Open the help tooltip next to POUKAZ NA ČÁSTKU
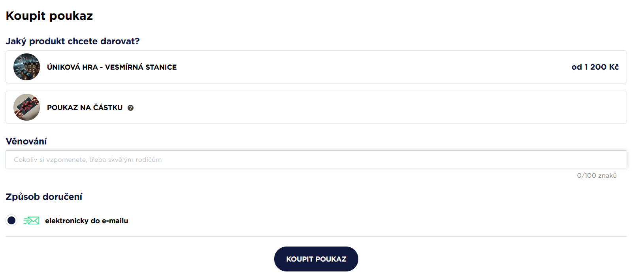The image size is (644, 277). pos(131,108)
